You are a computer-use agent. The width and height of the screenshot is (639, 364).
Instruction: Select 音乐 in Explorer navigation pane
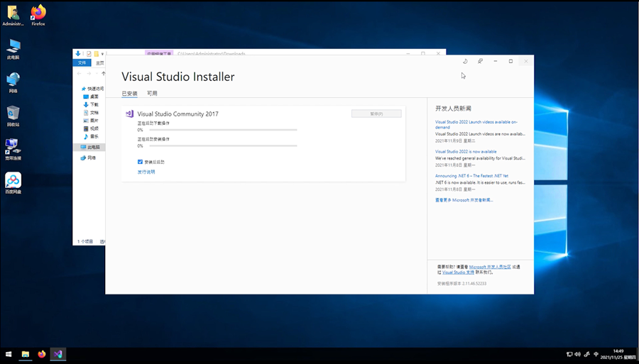click(x=91, y=136)
